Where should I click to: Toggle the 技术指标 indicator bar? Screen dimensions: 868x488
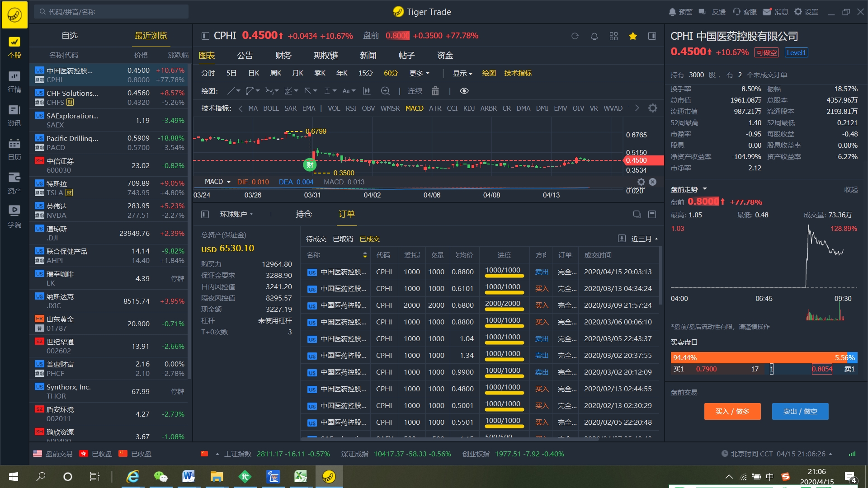click(x=518, y=73)
